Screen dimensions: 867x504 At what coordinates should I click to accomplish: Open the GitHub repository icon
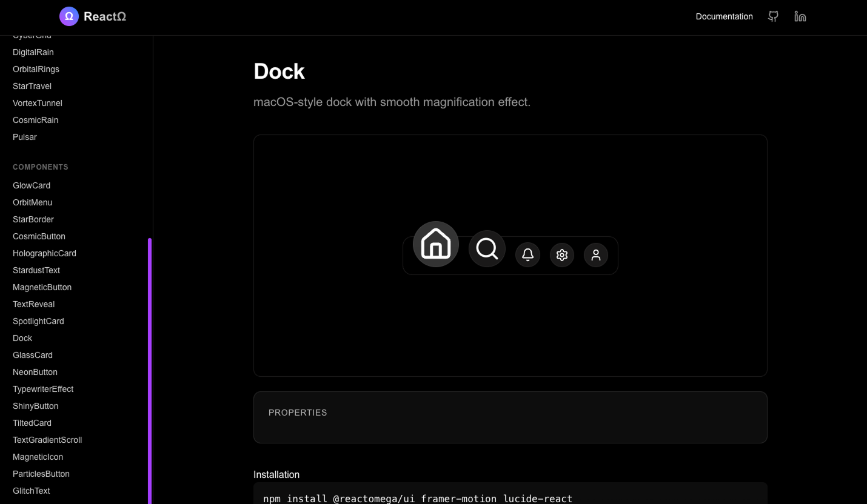[773, 16]
